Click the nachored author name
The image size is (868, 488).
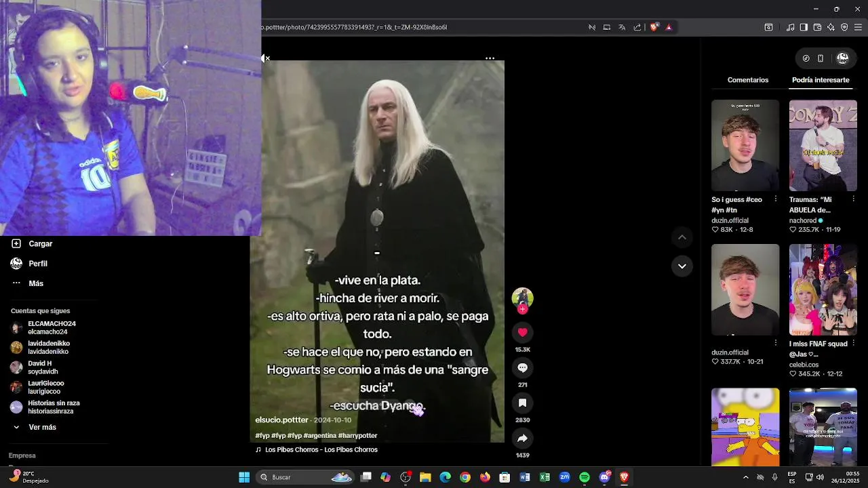click(x=803, y=220)
